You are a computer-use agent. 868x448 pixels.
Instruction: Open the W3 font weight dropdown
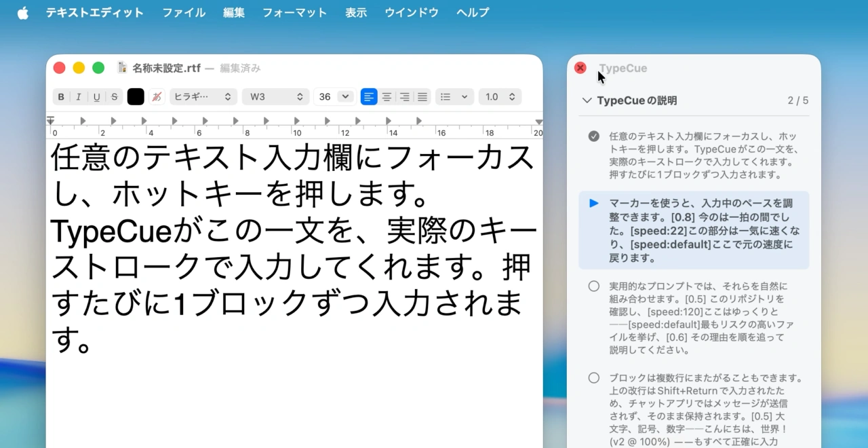(275, 97)
